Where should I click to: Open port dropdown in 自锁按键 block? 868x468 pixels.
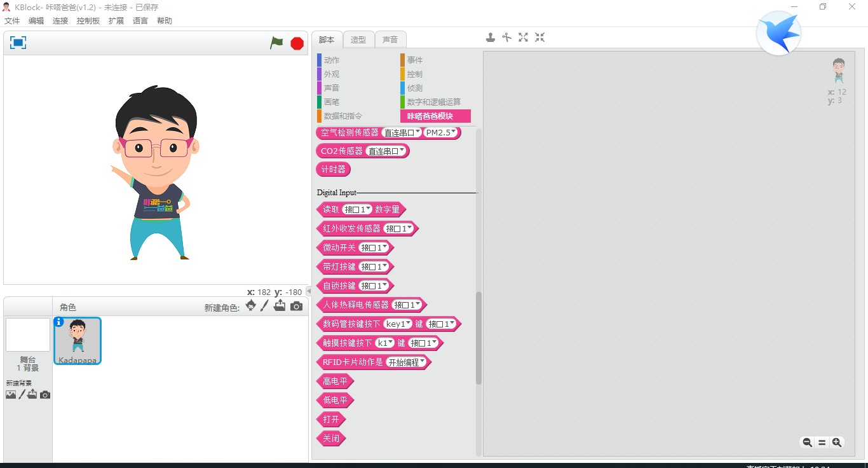point(374,286)
